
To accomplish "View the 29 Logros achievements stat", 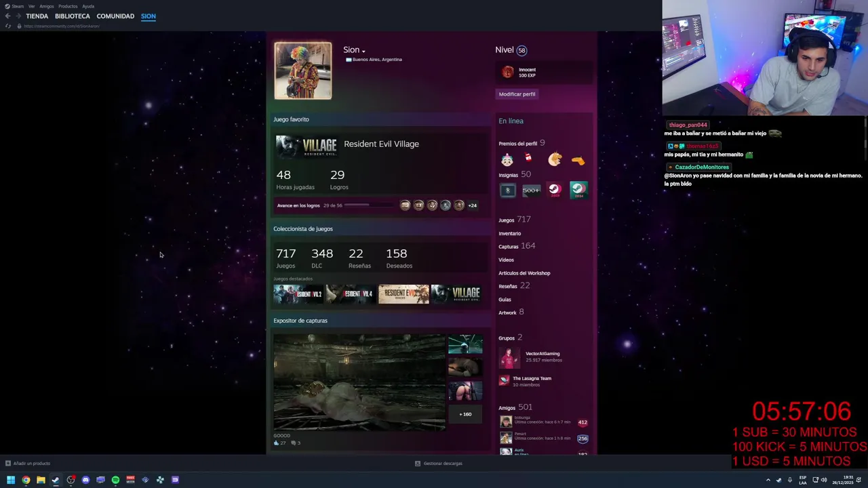I will (338, 180).
